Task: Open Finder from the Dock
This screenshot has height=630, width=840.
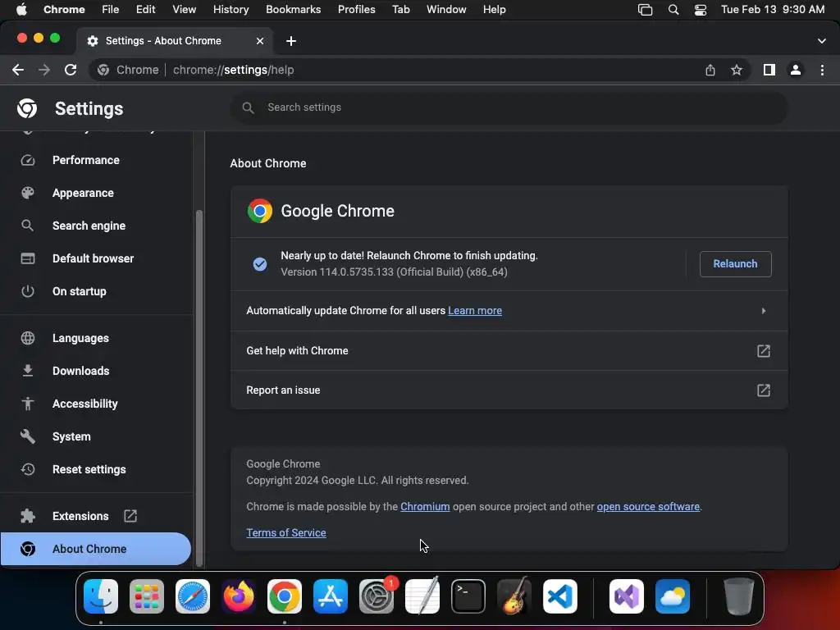Action: [x=101, y=596]
